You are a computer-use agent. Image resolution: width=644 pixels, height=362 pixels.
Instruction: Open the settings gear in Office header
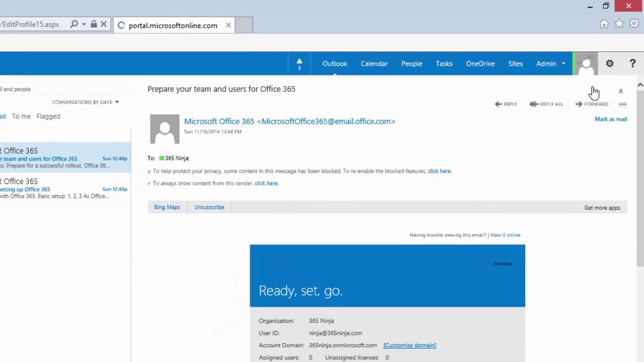(609, 63)
